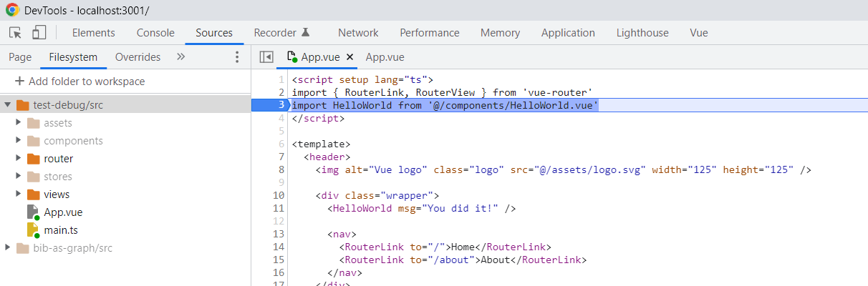Open the navigator three-dot options menu
Screen dimensions: 868x286
[237, 57]
